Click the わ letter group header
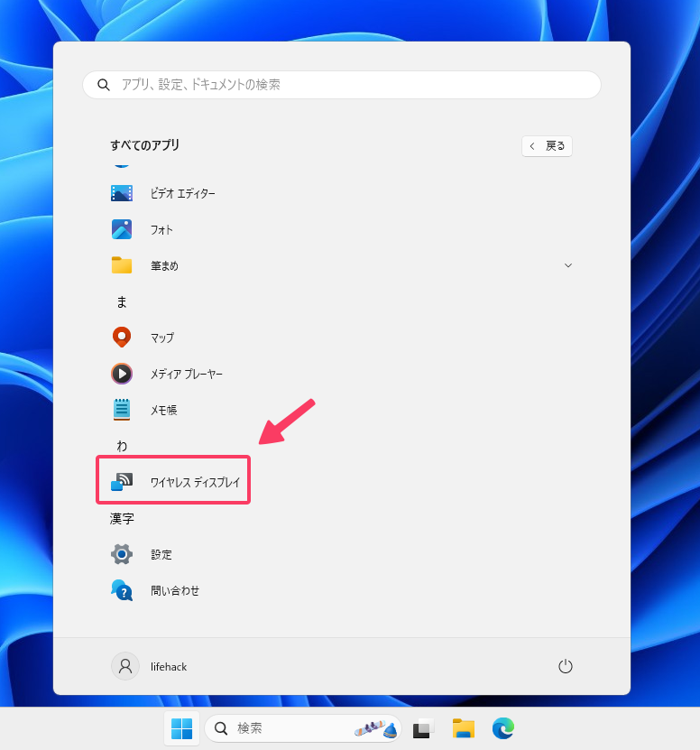Viewport: 700px width, 750px height. pos(122,446)
